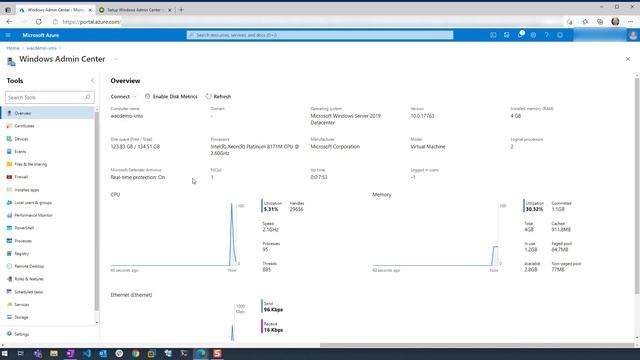This screenshot has width=640, height=360.
Task: Switch to Setup Windows Admin Center tab
Action: (136, 10)
